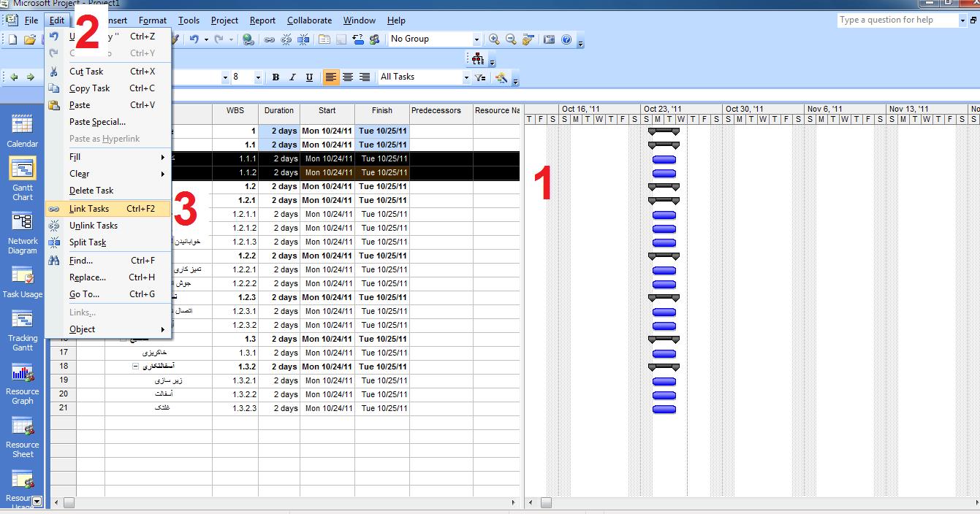Switch to Calendar view in View Bar

click(x=23, y=131)
